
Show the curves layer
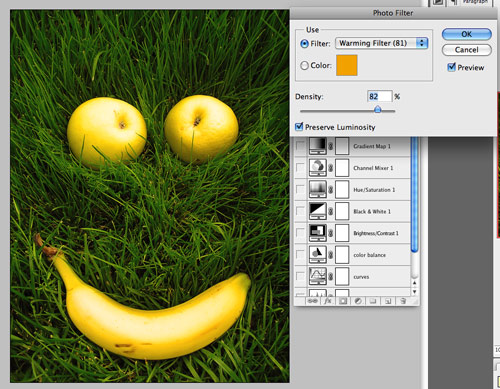coord(300,276)
